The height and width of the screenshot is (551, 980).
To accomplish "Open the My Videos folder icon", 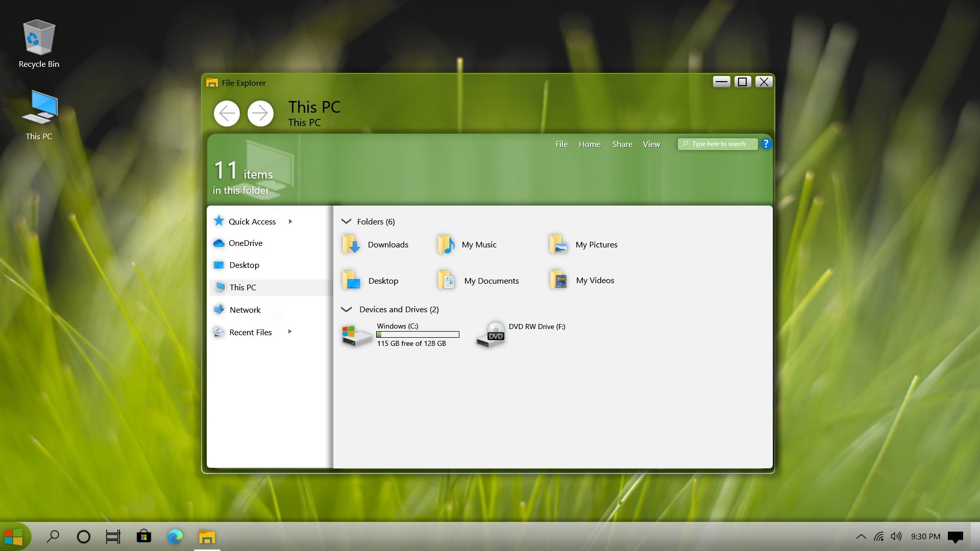I will tap(558, 280).
